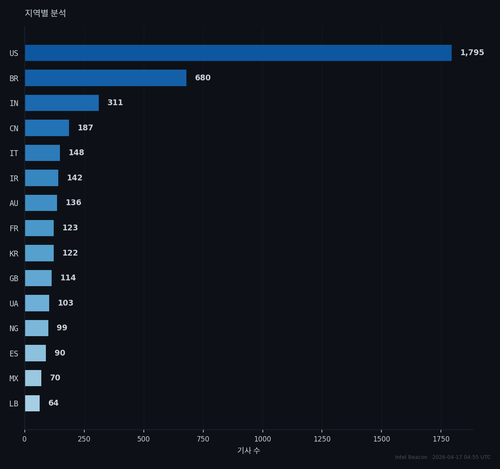The width and height of the screenshot is (500, 469).
Task: Click the UA country axis label
Action: point(14,304)
